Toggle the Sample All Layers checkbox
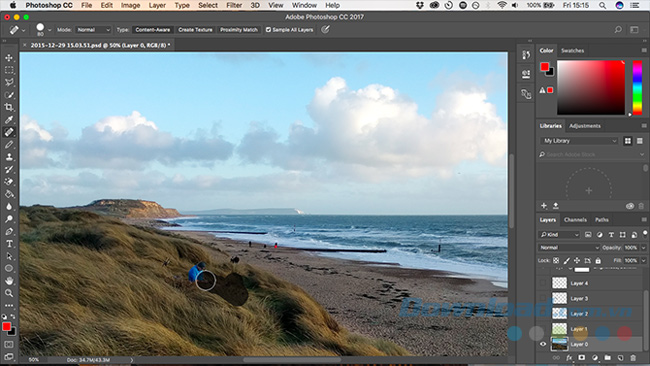Image resolution: width=650 pixels, height=366 pixels. click(x=268, y=30)
